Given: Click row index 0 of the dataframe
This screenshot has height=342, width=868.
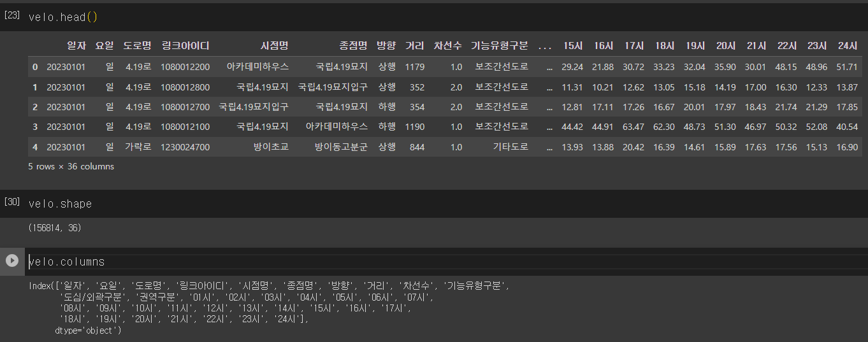Looking at the screenshot, I should pyautogui.click(x=35, y=67).
